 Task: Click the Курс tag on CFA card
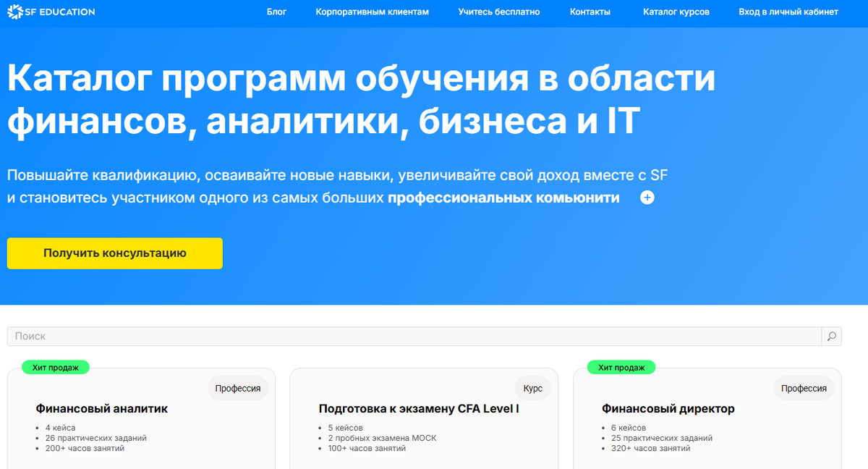click(x=533, y=388)
